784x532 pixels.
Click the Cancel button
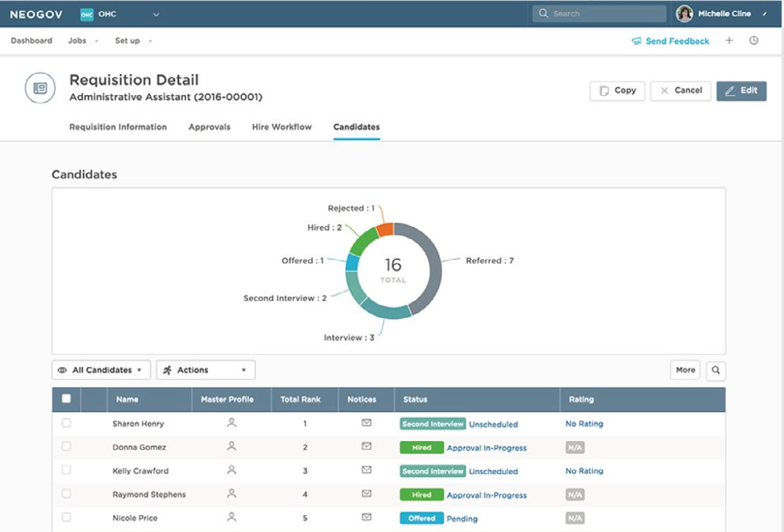[680, 91]
